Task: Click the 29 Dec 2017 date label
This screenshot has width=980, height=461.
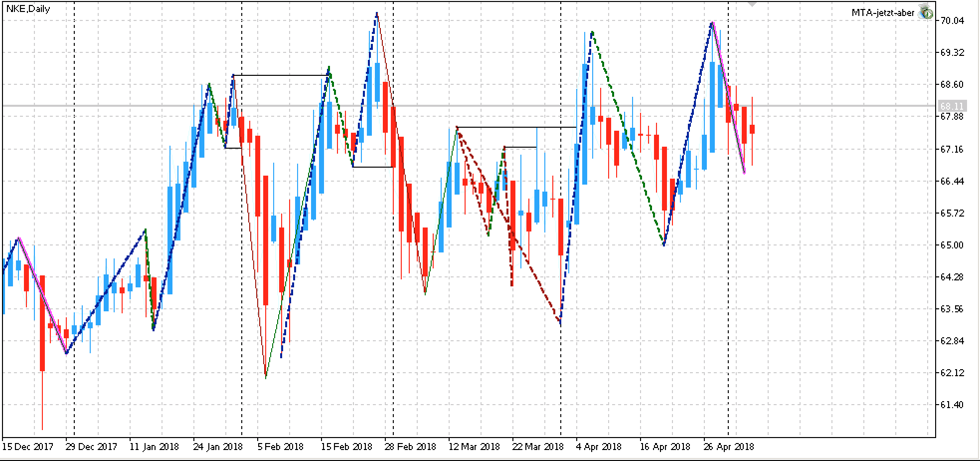Action: [91, 447]
